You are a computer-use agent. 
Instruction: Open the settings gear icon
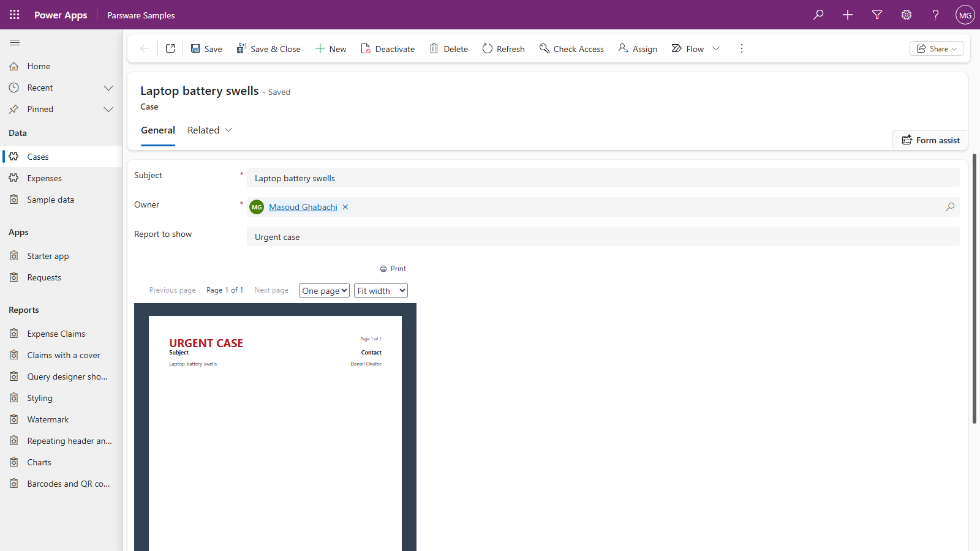click(x=907, y=15)
